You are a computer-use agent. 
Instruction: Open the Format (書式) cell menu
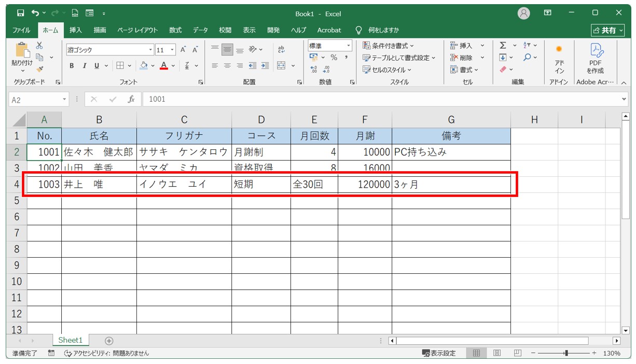[x=465, y=69]
